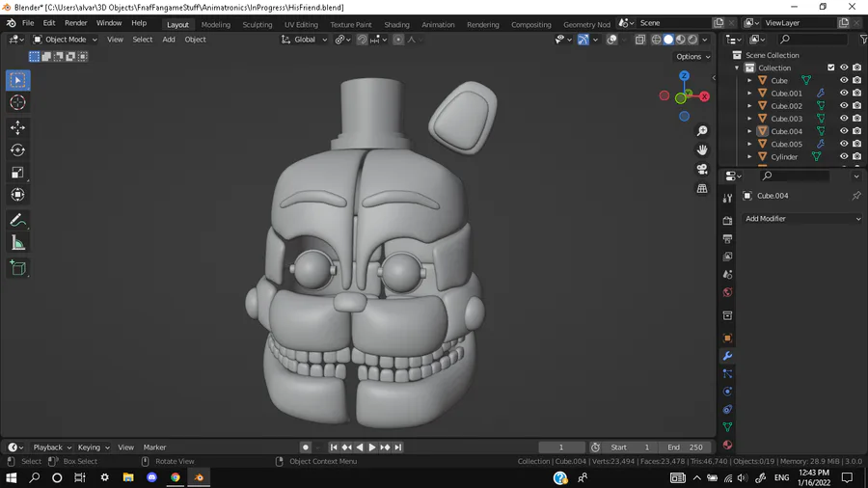The image size is (868, 488).
Task: Open the Material properties tab
Action: pos(727,445)
